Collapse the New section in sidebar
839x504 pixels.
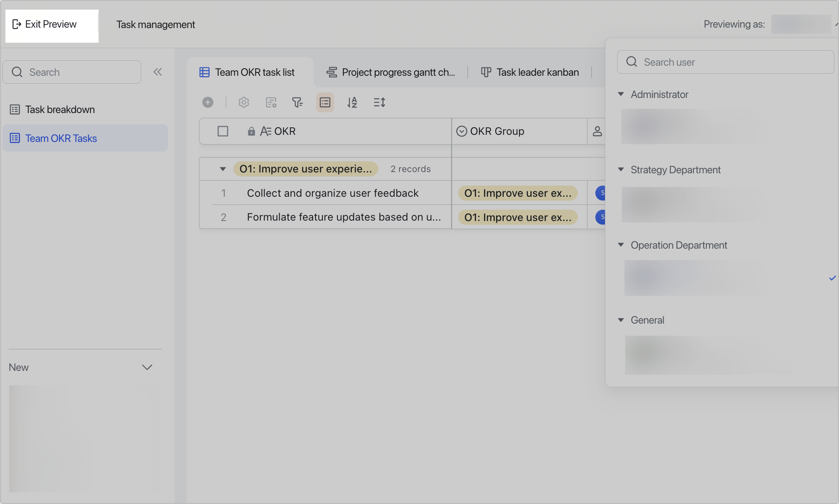147,367
